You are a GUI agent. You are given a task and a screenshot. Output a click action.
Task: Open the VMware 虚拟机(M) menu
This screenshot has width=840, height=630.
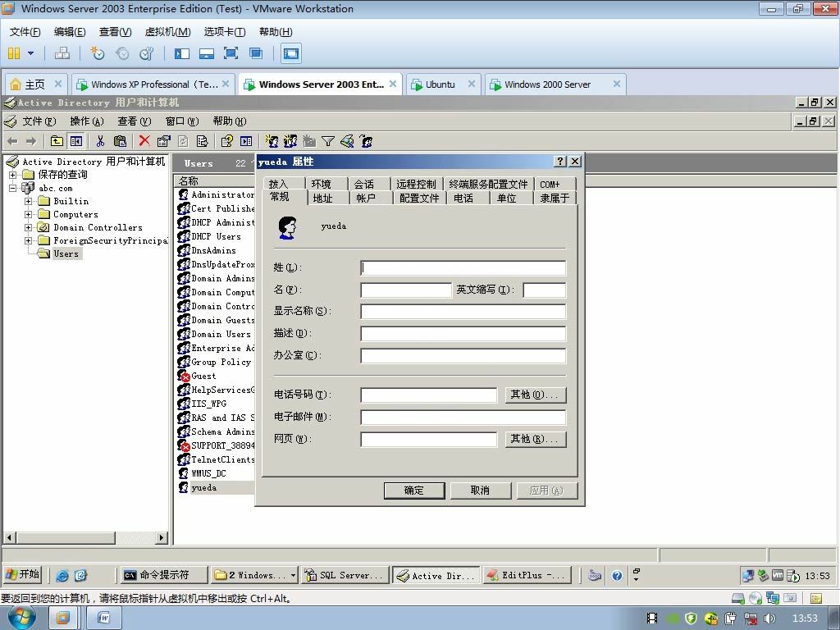pos(167,32)
